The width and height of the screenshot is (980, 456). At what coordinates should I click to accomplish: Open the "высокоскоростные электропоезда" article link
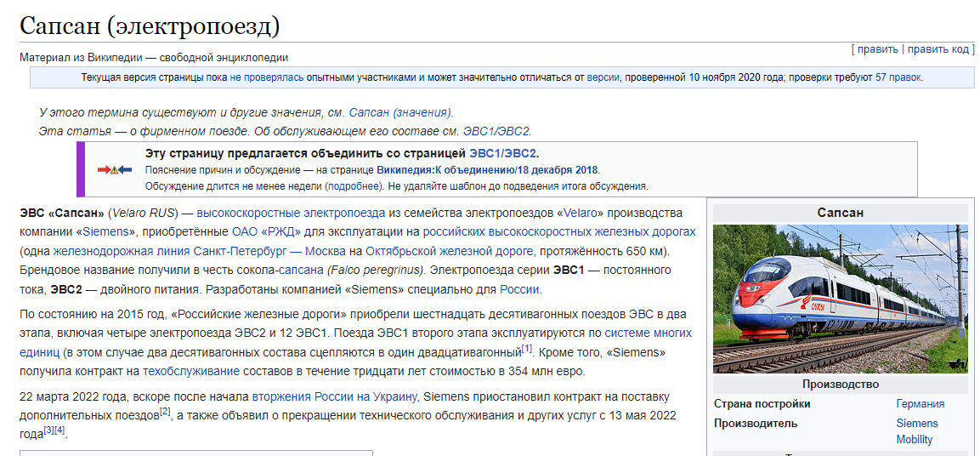[x=292, y=212]
